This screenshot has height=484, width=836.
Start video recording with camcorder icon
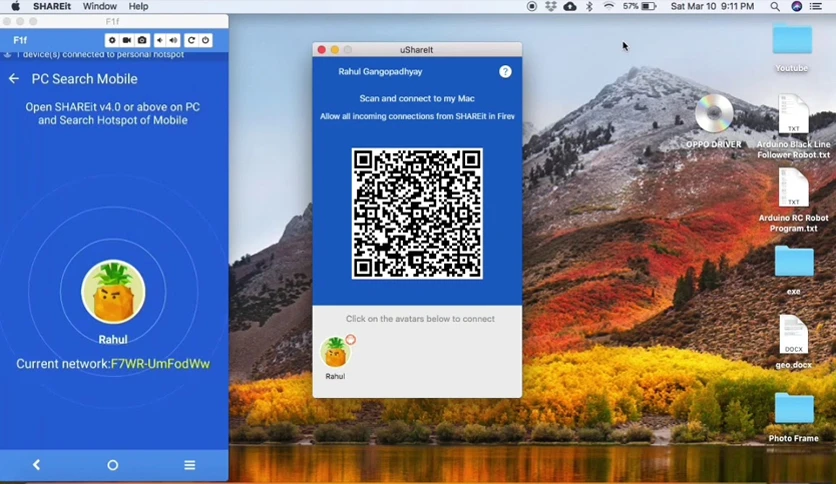pos(127,40)
